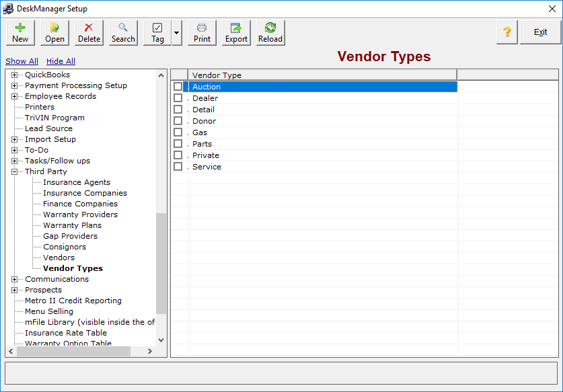The image size is (563, 392).
Task: Print the vendor types list
Action: [201, 32]
